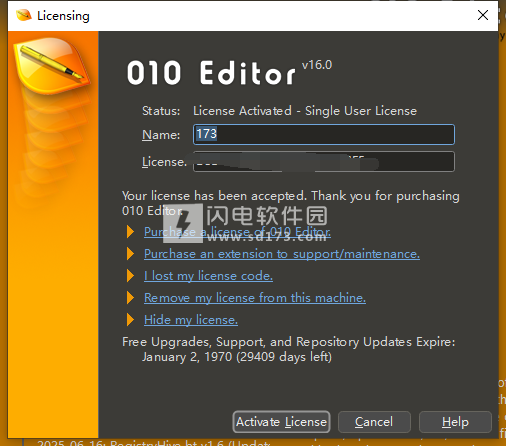Viewport: 506px width, 446px height.
Task: Open 'Purchase a license of 010 Editor' link
Action: [x=237, y=232]
